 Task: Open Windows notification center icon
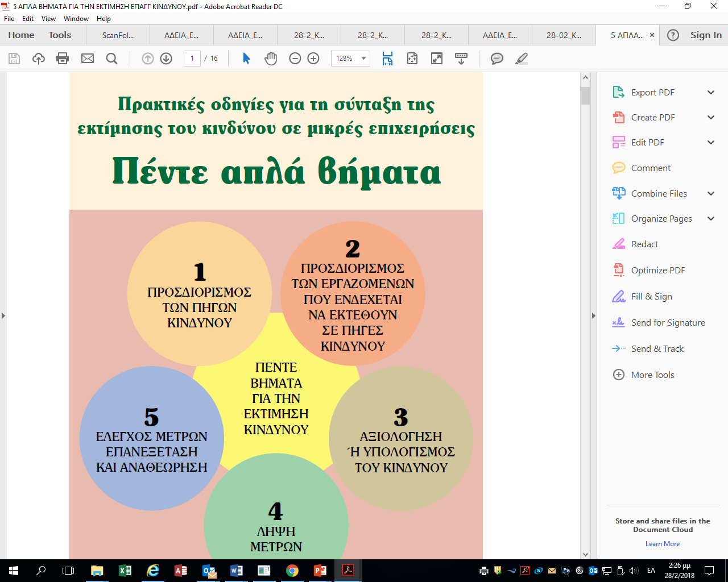pyautogui.click(x=709, y=571)
